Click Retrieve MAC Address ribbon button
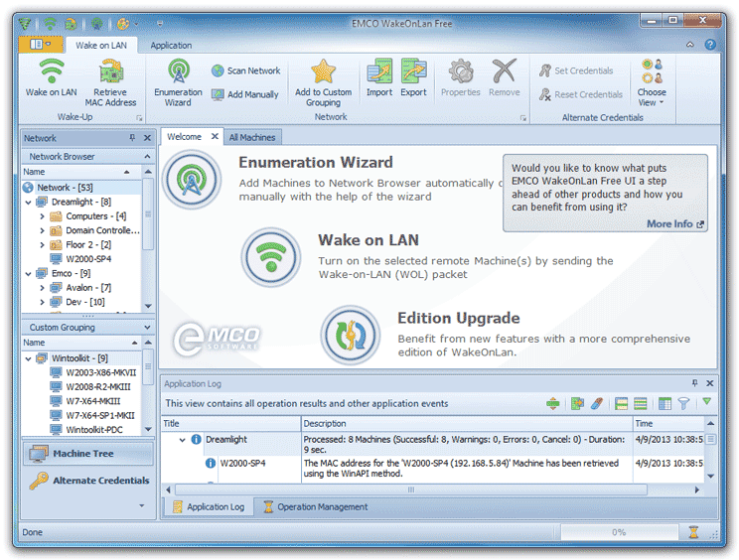This screenshot has width=739, height=560. 110,82
